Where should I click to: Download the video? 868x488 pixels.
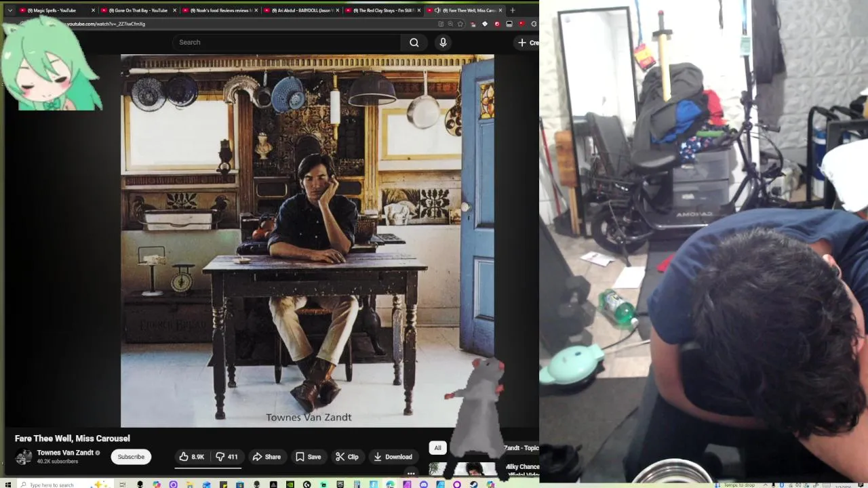(393, 457)
